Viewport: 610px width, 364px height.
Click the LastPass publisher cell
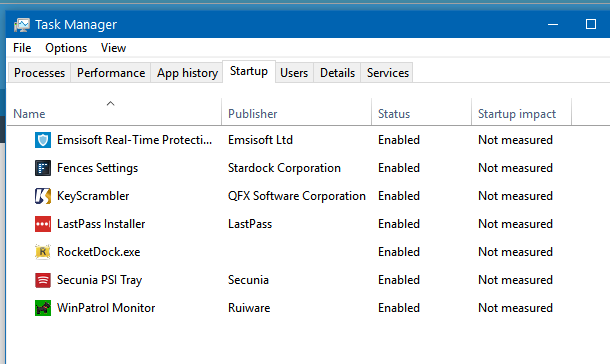click(250, 224)
